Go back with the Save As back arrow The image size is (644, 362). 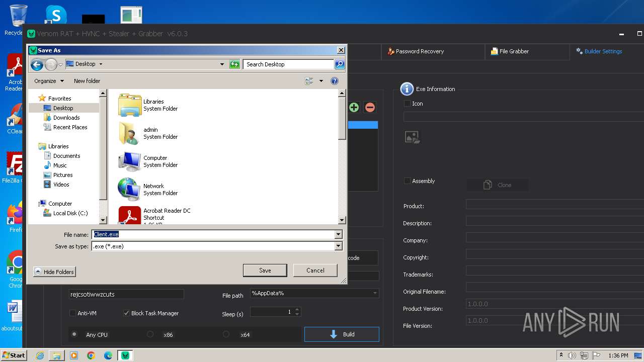37,64
